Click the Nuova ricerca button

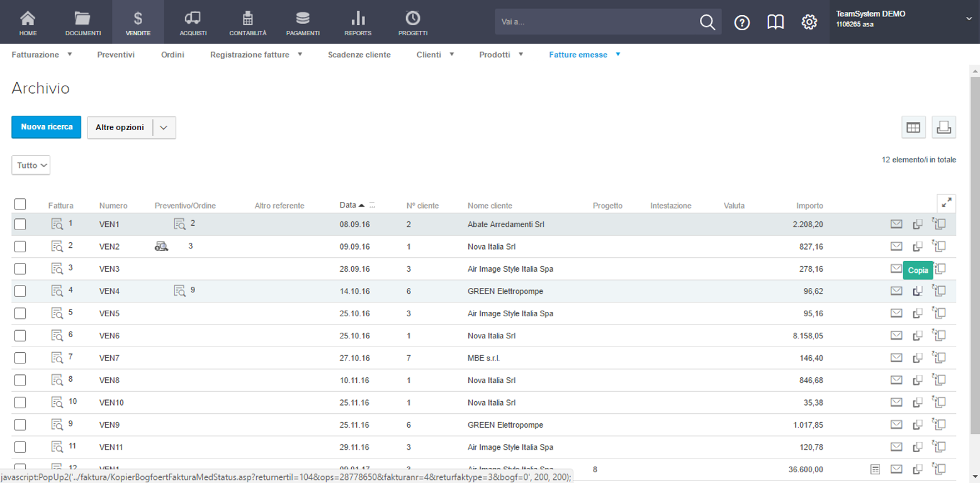pos(47,127)
